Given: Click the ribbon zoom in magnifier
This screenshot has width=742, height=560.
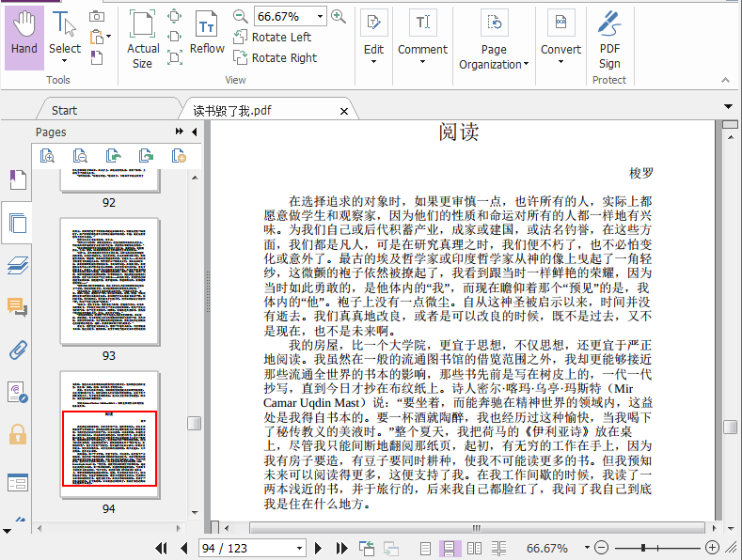Looking at the screenshot, I should click(338, 17).
